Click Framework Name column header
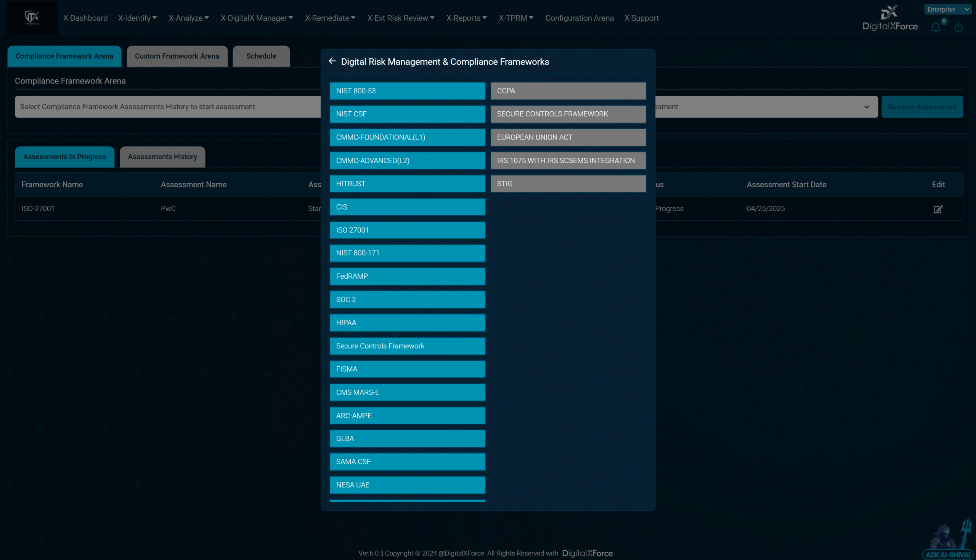 52,185
